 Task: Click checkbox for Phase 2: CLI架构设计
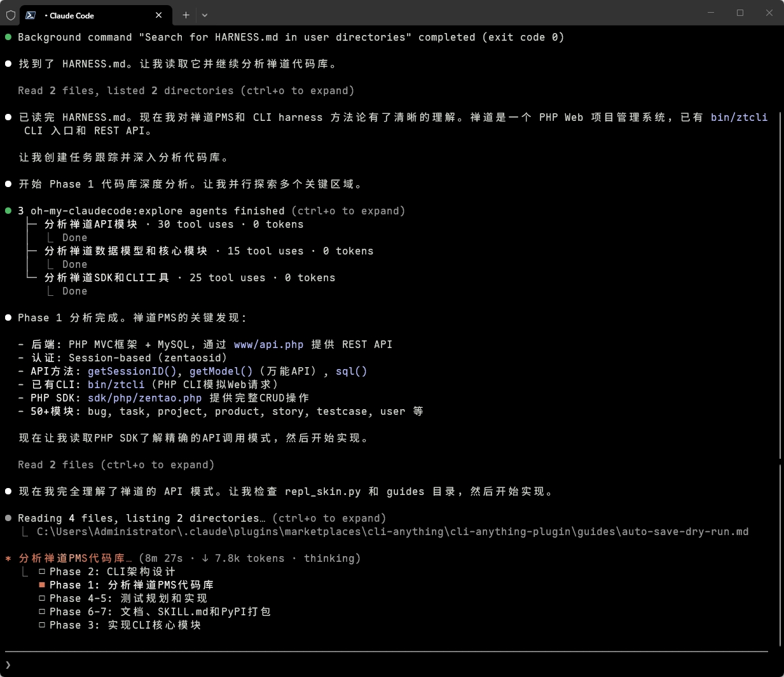[42, 571]
